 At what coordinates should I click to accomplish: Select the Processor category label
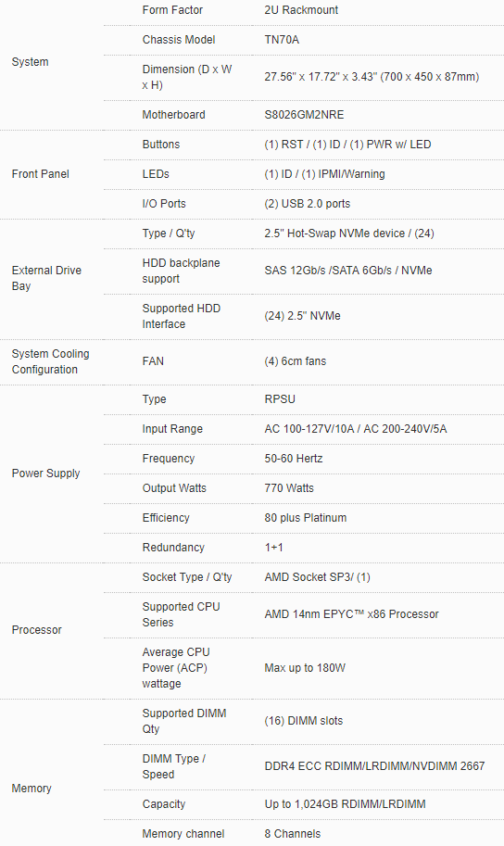coord(37,630)
